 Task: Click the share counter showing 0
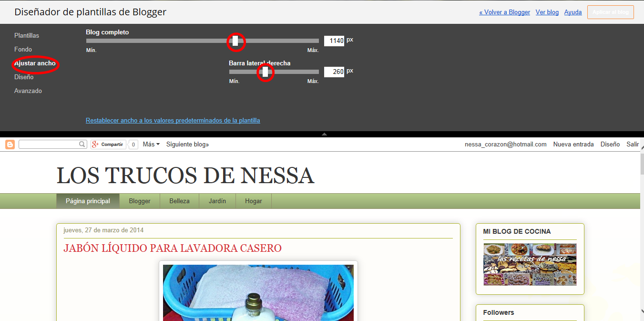(133, 145)
